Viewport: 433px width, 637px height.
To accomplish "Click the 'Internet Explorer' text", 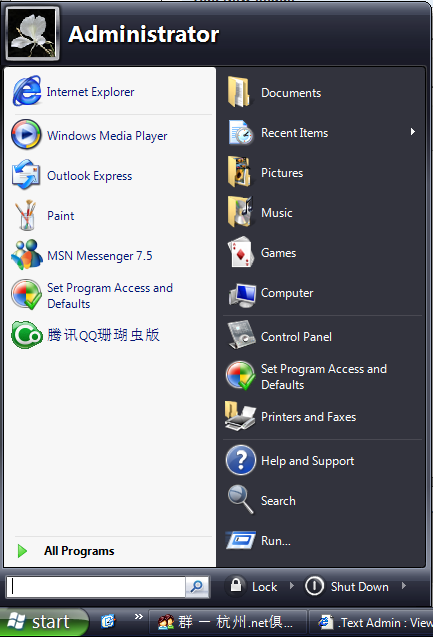I will (x=90, y=92).
